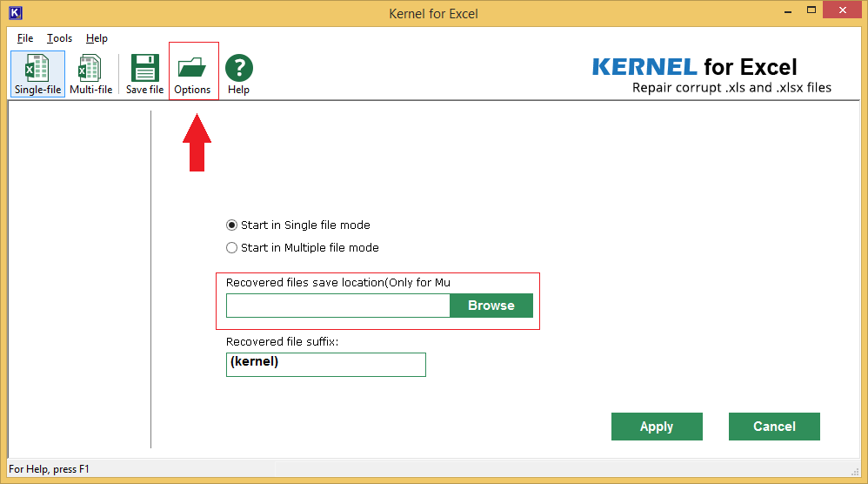
Task: Close the Kernel for Excel window
Action: pos(843,10)
